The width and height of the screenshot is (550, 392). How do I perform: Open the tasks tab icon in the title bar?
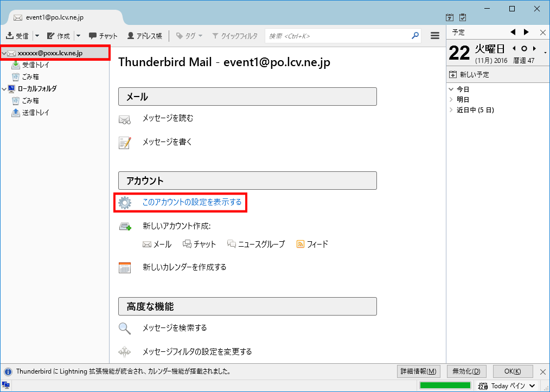tap(463, 17)
